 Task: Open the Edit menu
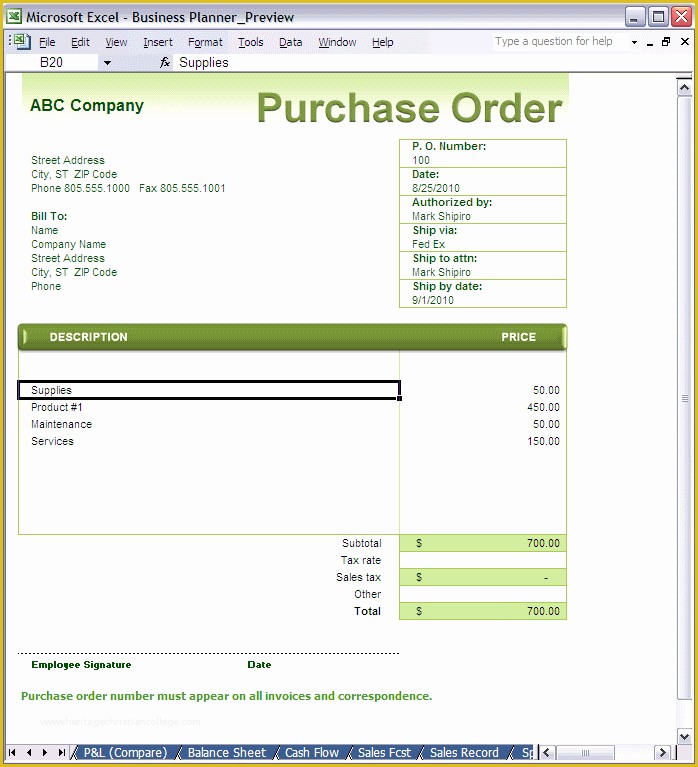(80, 42)
